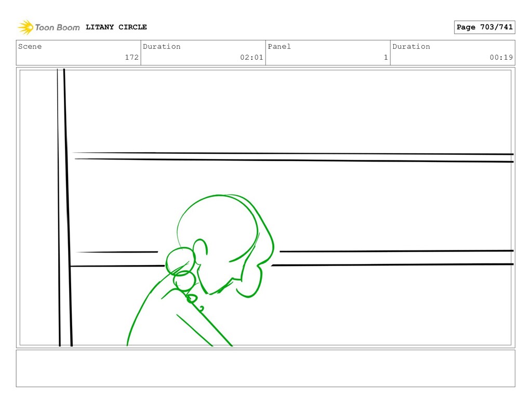532x411 pixels.
Task: Select panel number 1
Action: tap(386, 57)
